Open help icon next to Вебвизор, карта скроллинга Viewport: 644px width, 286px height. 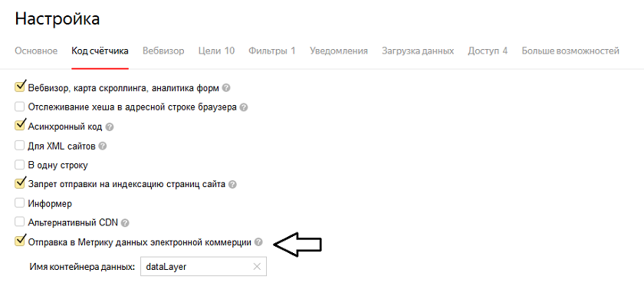click(226, 88)
